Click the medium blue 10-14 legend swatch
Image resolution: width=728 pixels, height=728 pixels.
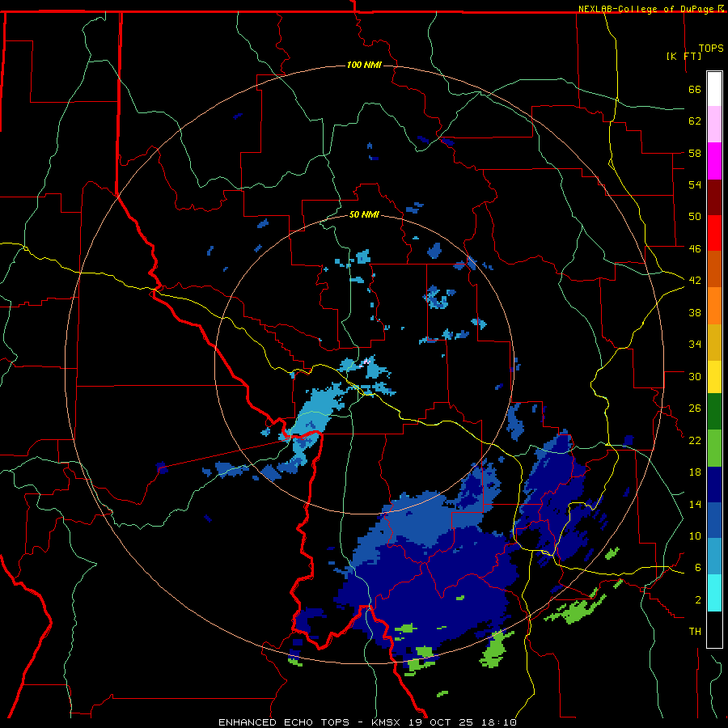714,521
